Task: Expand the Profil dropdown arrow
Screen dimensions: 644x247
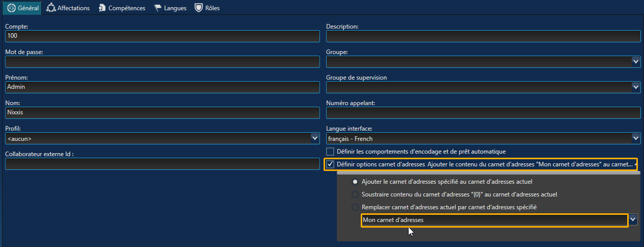Action: click(315, 138)
